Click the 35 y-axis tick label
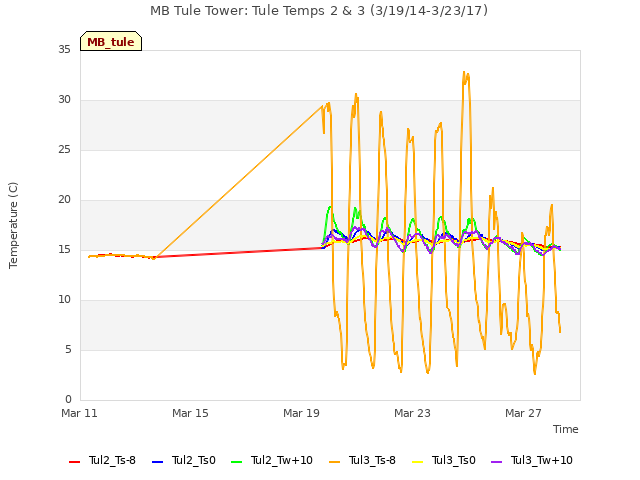Viewport: 640px width, 480px height. tap(64, 49)
